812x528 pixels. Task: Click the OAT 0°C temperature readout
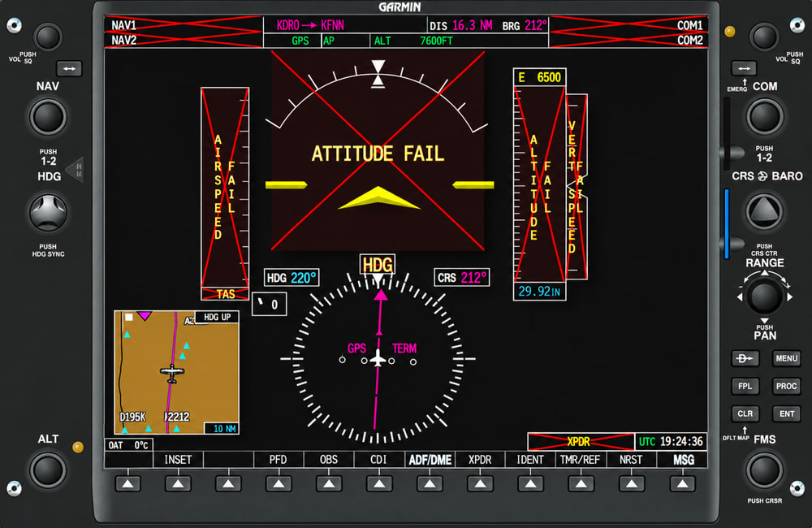click(x=128, y=445)
